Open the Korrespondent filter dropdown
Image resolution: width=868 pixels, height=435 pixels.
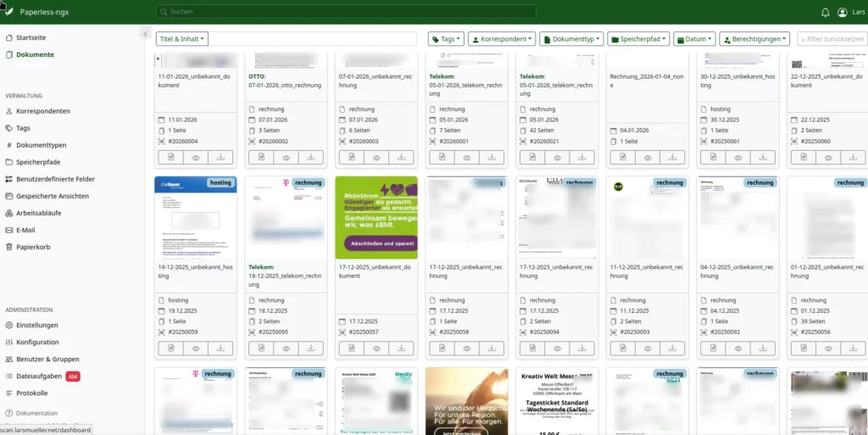click(x=502, y=39)
